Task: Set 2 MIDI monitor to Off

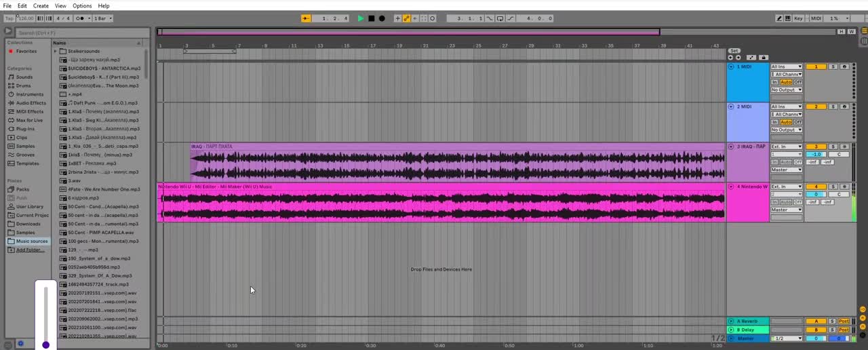Action: click(798, 122)
